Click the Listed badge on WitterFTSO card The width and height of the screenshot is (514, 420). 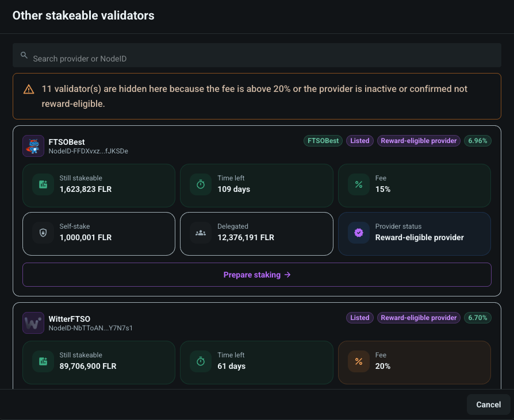(359, 318)
